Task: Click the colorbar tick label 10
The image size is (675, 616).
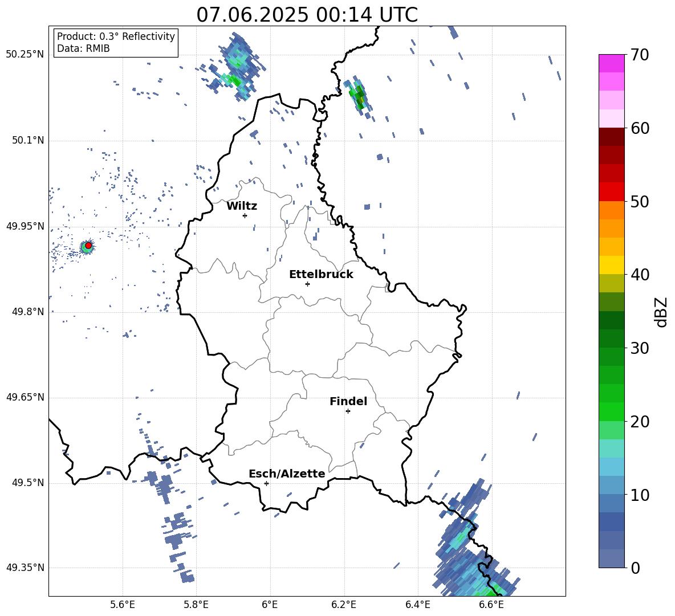Action: (x=640, y=495)
